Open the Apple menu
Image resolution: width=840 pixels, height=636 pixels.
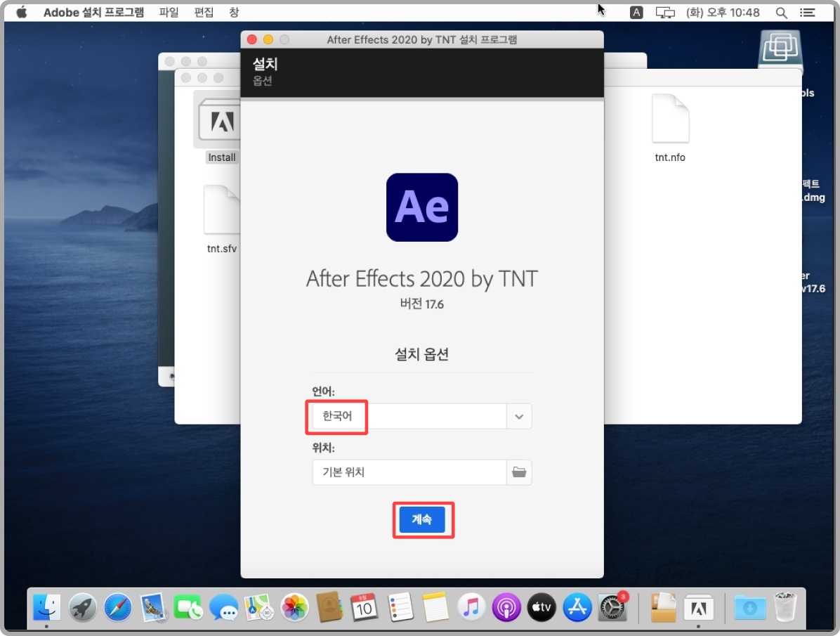(22, 13)
